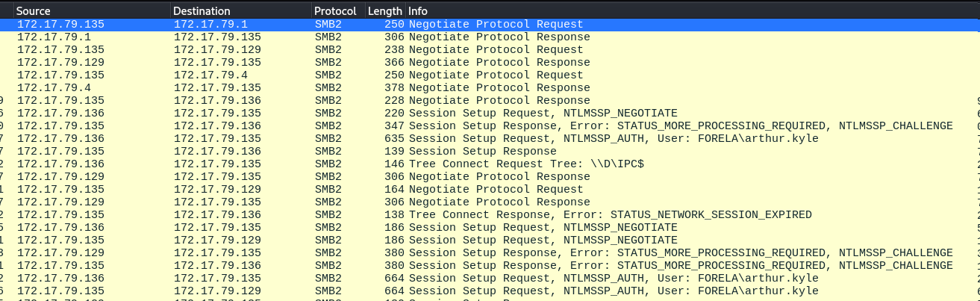Click the Length column header
The width and height of the screenshot is (980, 301).
[384, 11]
